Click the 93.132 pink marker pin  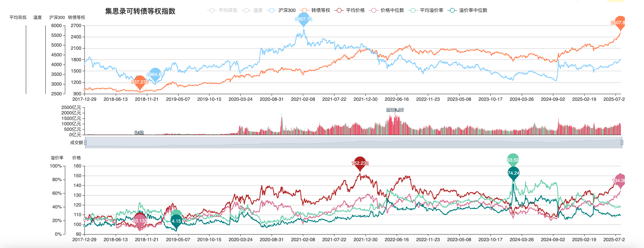point(140,221)
